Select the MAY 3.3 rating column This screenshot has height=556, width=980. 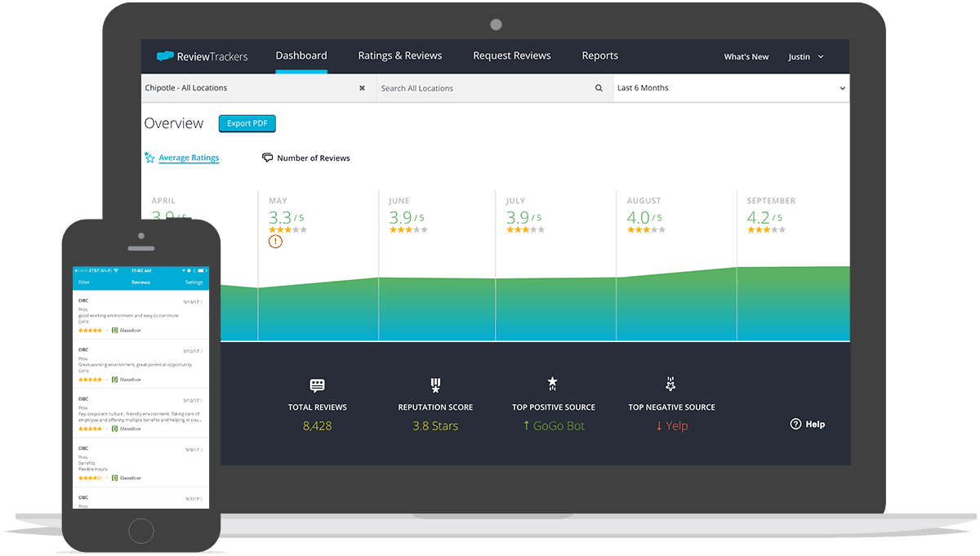[318, 265]
